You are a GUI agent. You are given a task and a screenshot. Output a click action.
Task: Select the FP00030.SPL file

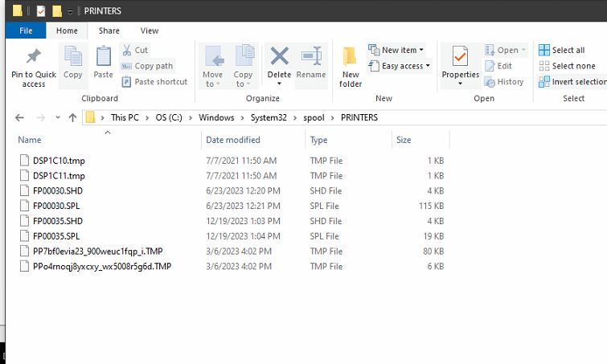(x=56, y=206)
